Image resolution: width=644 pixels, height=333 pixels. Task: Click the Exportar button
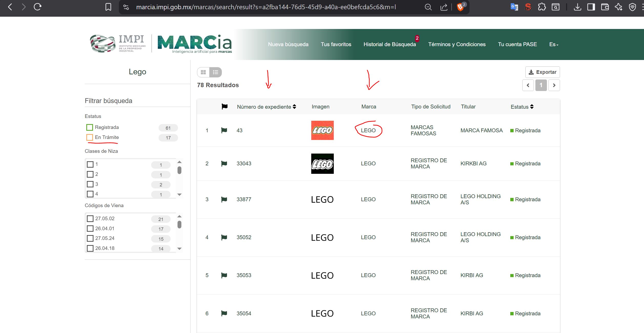pos(543,72)
